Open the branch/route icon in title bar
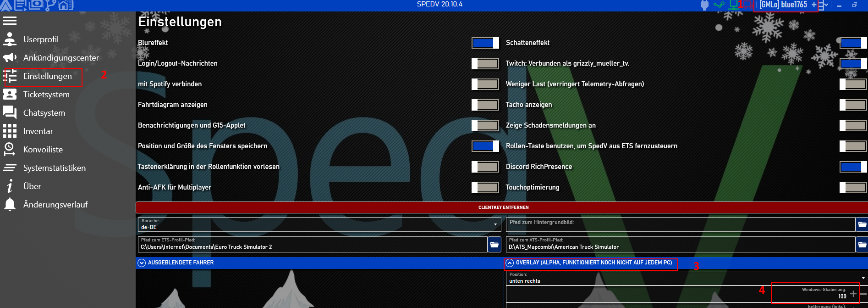The width and height of the screenshot is (868, 308). (x=50, y=5)
